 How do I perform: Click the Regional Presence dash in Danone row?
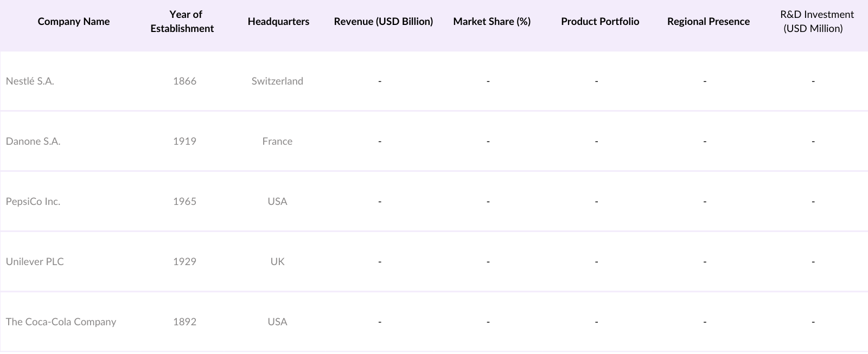[x=705, y=141]
